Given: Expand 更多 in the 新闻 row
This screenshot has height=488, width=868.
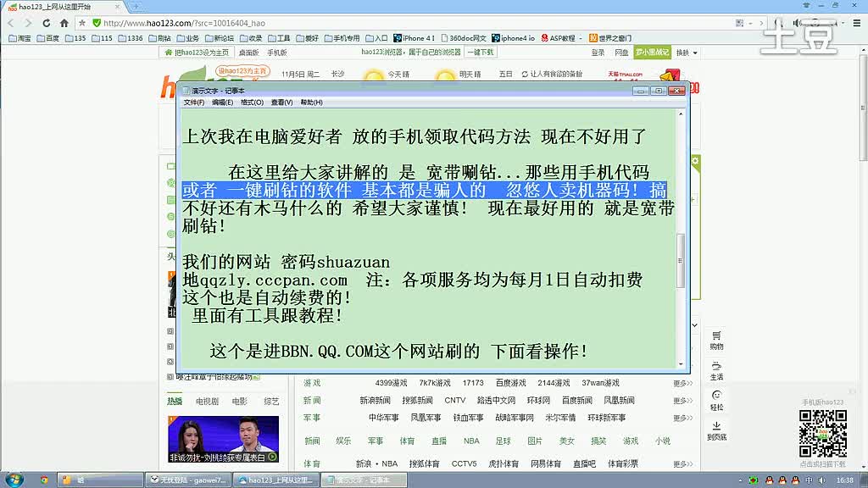Looking at the screenshot, I should (682, 400).
